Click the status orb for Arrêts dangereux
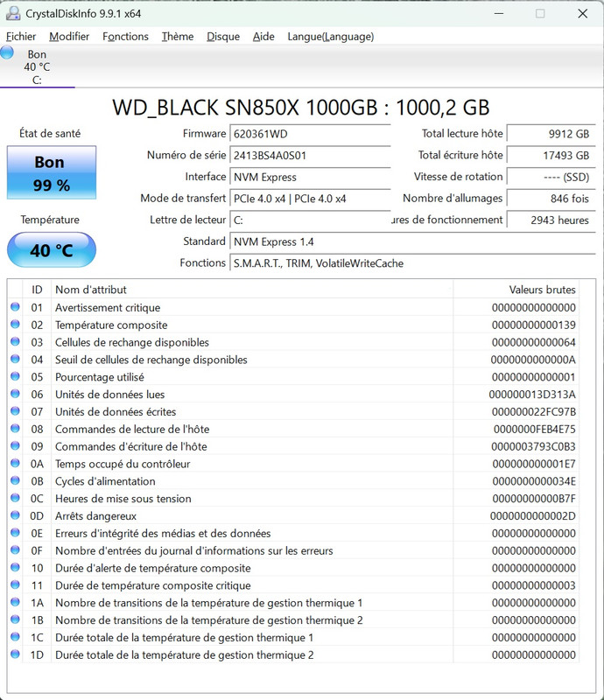 click(x=15, y=515)
